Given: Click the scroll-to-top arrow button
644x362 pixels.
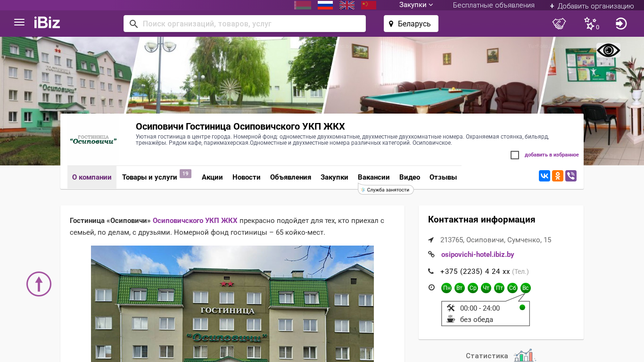Looking at the screenshot, I should click(39, 284).
